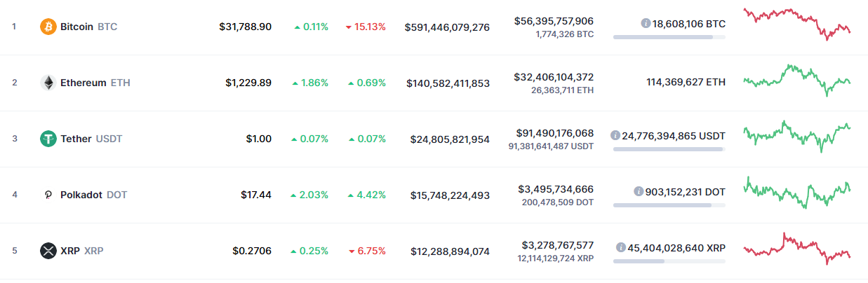Viewport: 868px width, 283px height.
Task: Click Bitcoin's market cap value
Action: (x=447, y=27)
